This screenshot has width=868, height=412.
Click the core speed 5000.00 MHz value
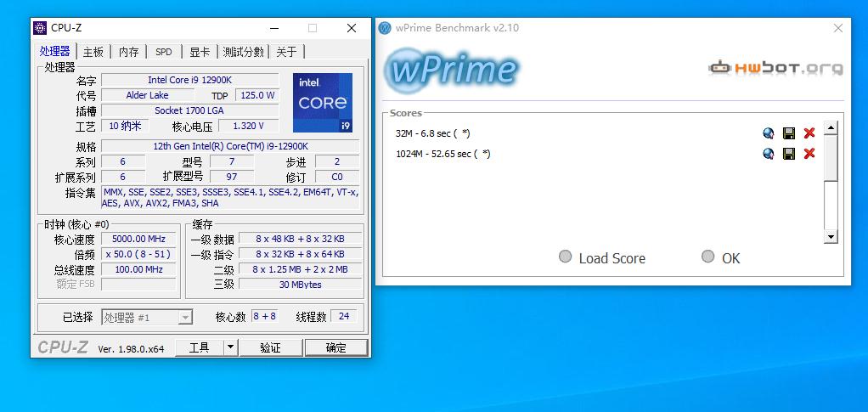(139, 240)
